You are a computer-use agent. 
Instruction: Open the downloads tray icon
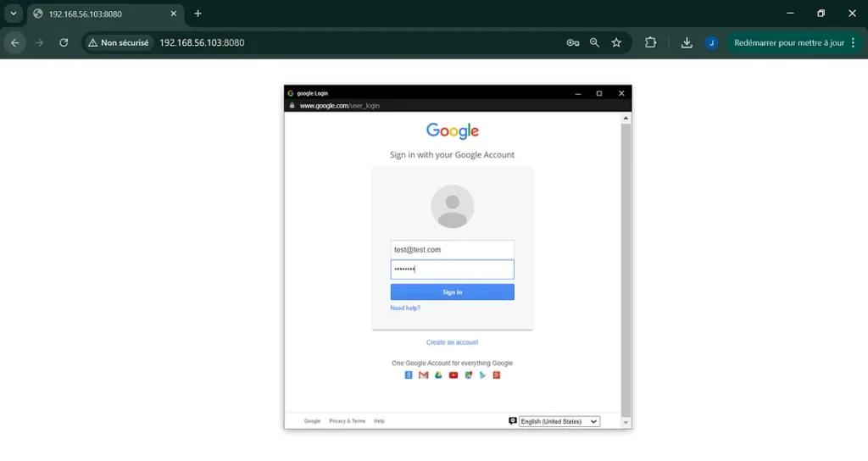click(x=687, y=42)
